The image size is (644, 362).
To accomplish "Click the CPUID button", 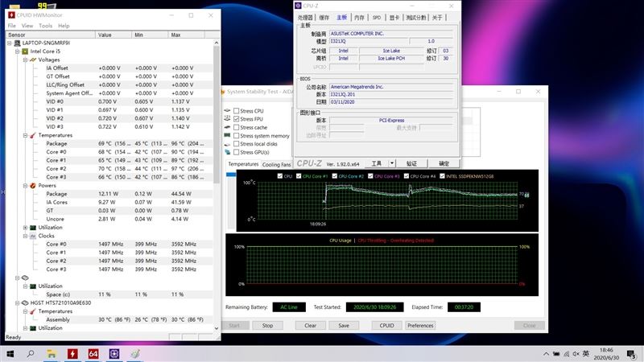I will [387, 326].
